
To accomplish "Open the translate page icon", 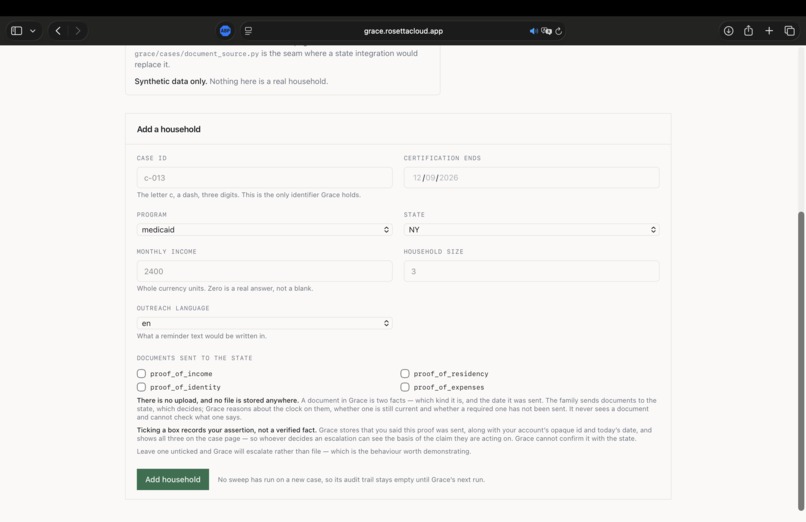I will click(546, 31).
